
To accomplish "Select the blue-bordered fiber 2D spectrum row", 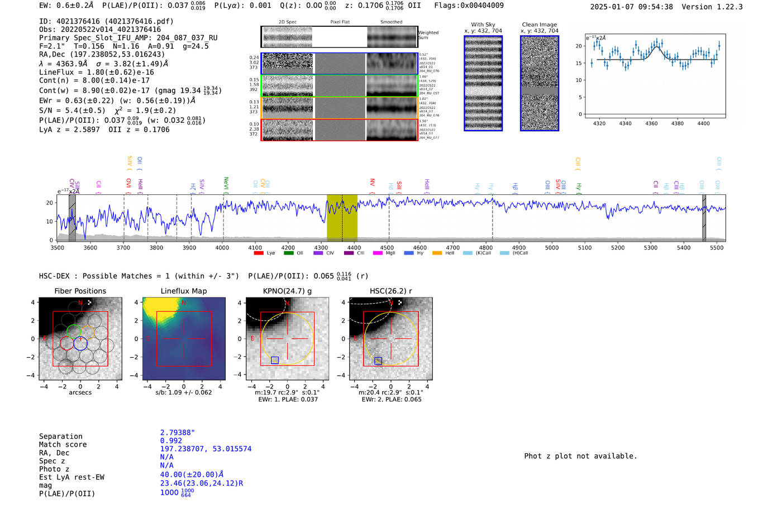I will pos(340,64).
